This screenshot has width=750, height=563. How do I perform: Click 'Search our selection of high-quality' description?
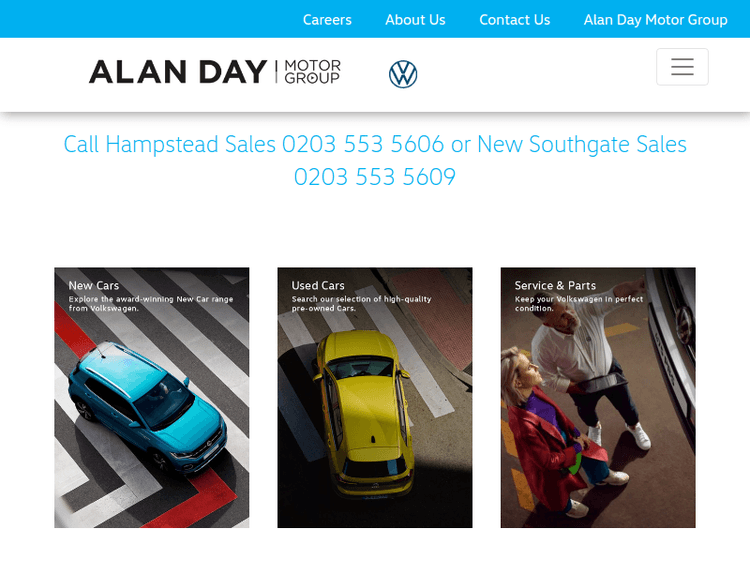[x=362, y=299]
